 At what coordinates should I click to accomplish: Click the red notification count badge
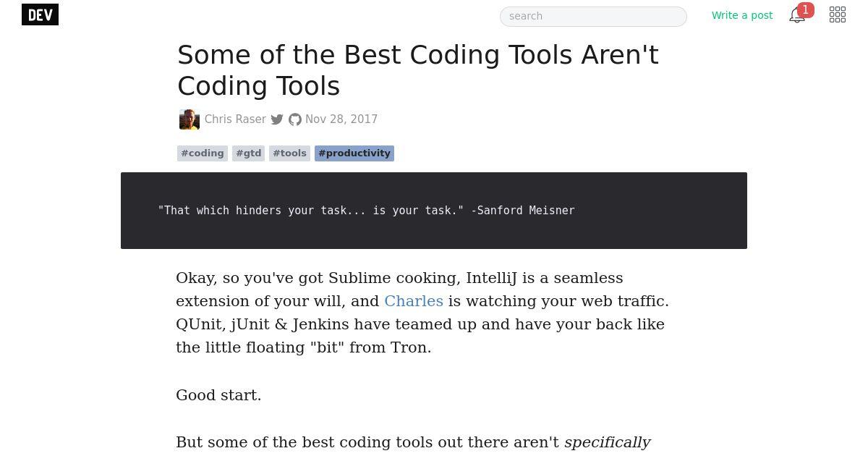(x=805, y=10)
